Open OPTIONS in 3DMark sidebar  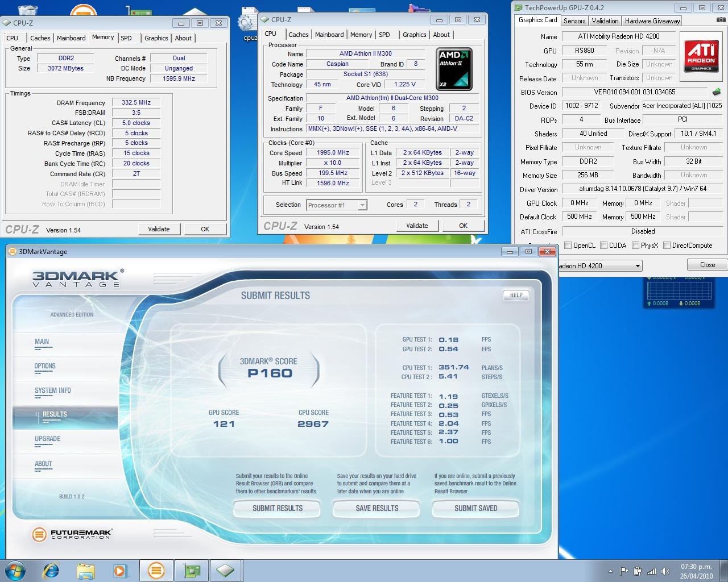coord(45,366)
